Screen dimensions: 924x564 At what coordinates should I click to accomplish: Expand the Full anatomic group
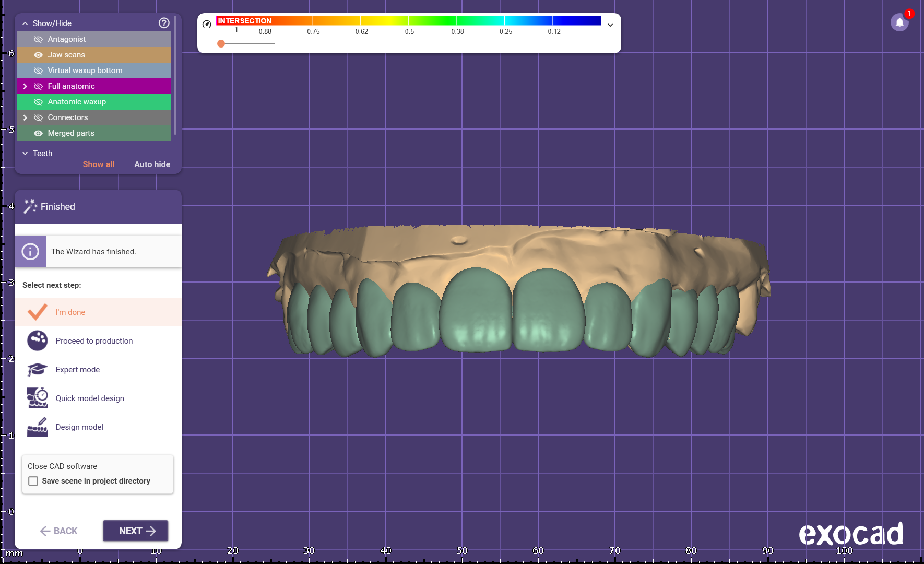point(25,86)
